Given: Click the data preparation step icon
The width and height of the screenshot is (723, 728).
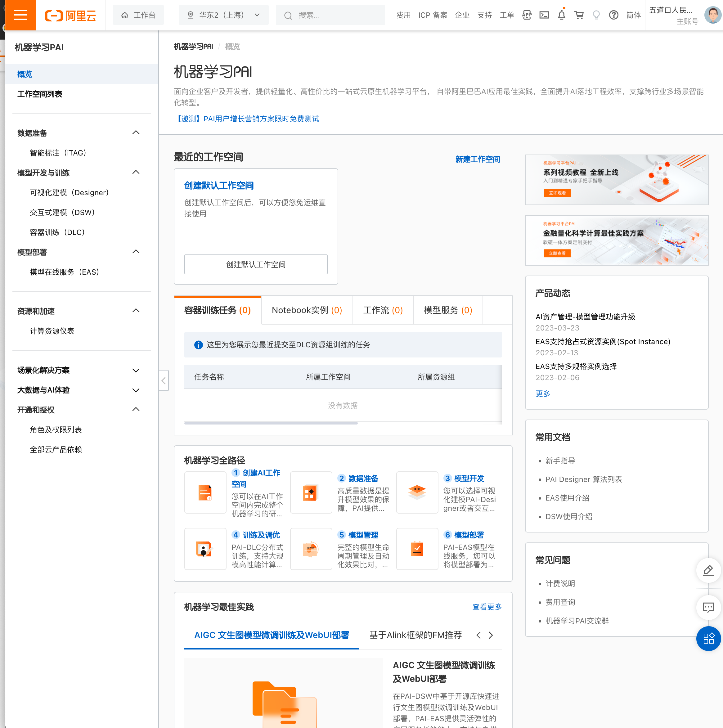Looking at the screenshot, I should pyautogui.click(x=311, y=492).
